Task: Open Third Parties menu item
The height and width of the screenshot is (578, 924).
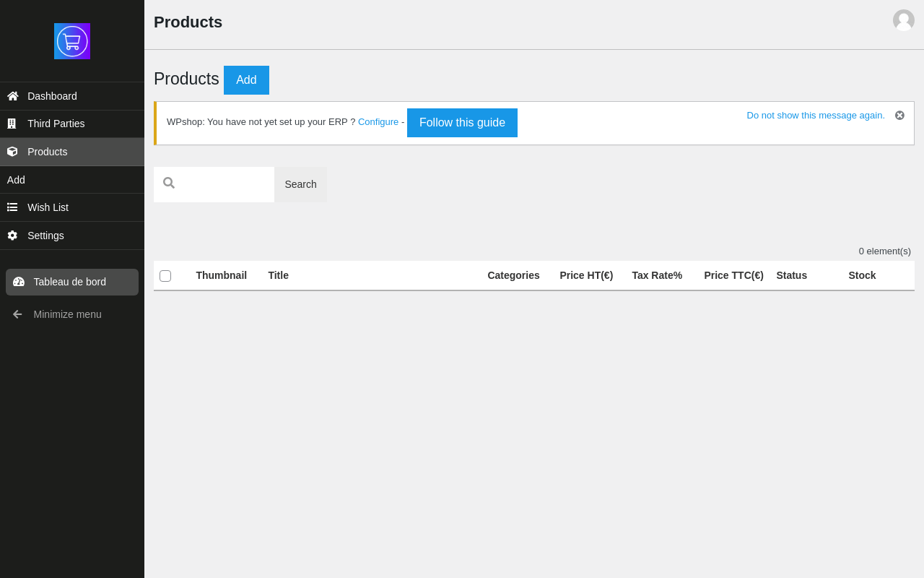Action: click(x=72, y=124)
